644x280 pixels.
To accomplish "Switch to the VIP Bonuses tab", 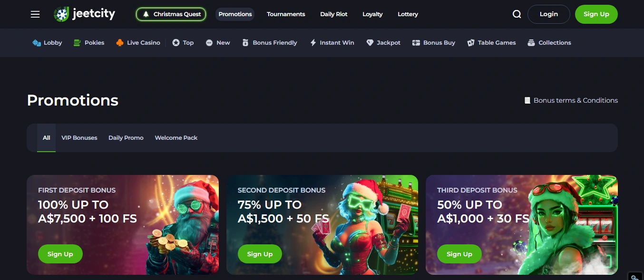I will 79,138.
